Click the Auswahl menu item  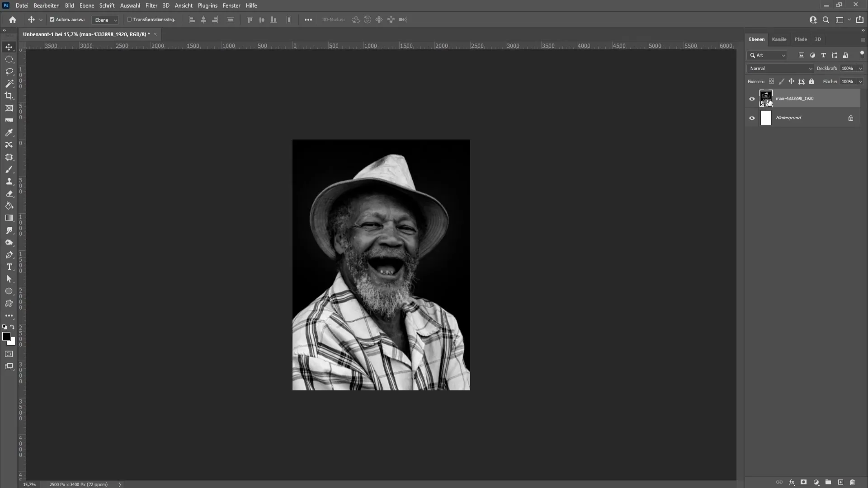[130, 5]
